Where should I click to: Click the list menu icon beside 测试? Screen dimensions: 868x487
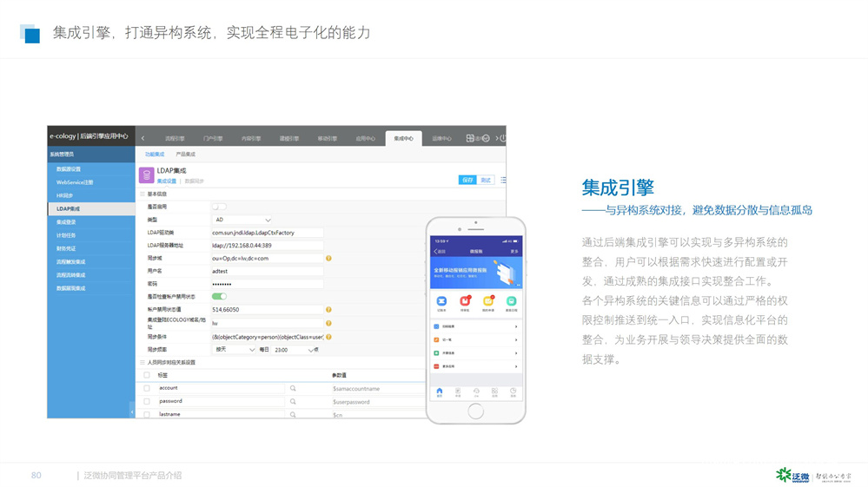pyautogui.click(x=503, y=181)
